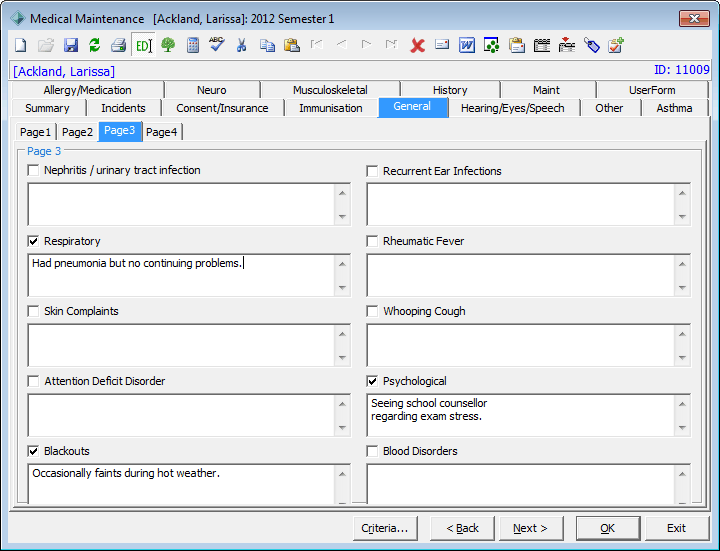Click the black-and-white list form icon
The height and width of the screenshot is (551, 720).
[x=542, y=45]
